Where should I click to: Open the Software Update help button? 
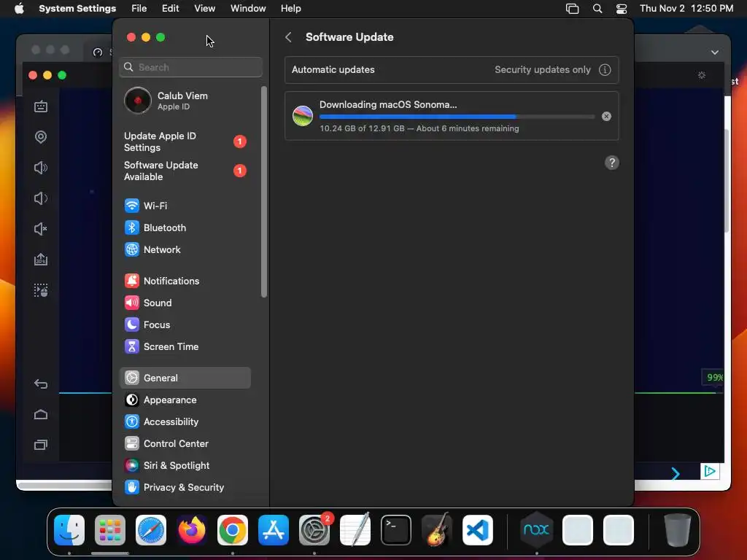[612, 163]
